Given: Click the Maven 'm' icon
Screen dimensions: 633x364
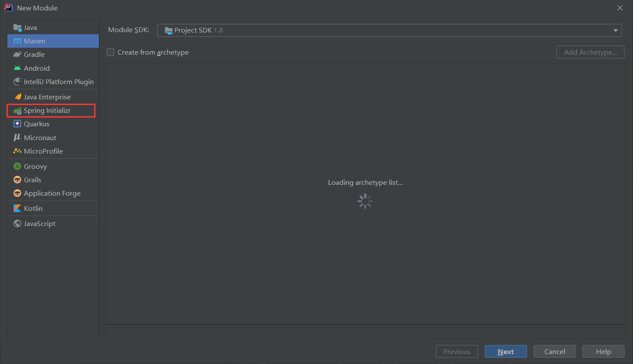Looking at the screenshot, I should click(17, 41).
